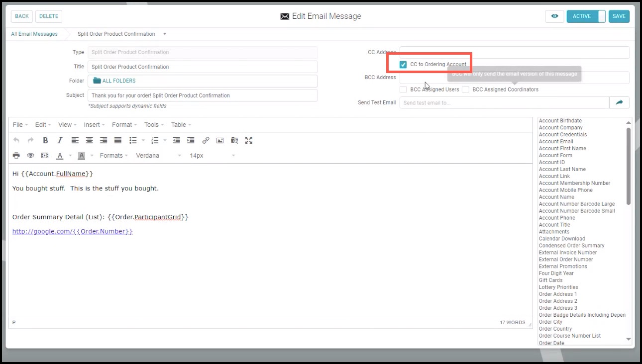Open text color picker dropdown arrow
This screenshot has height=364, width=642.
pos(70,156)
